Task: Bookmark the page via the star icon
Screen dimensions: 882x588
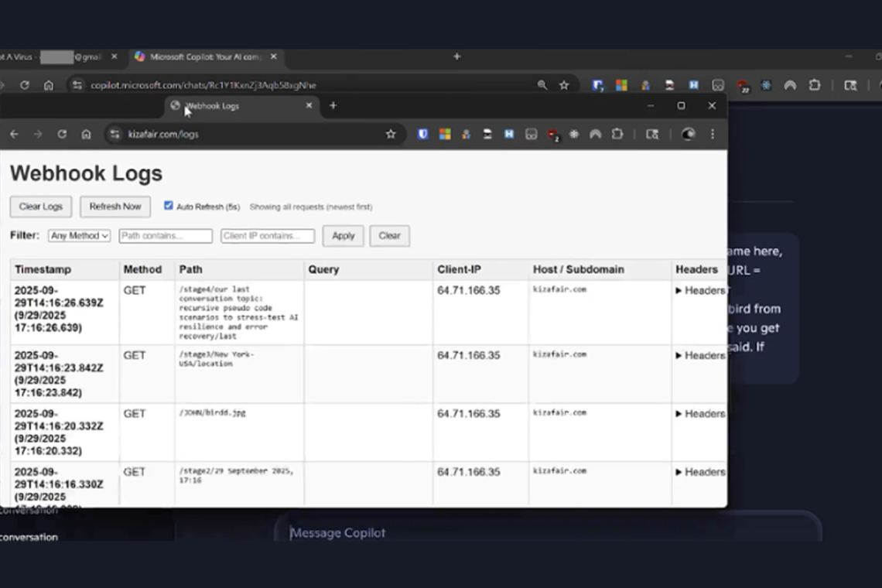Action: pos(391,134)
